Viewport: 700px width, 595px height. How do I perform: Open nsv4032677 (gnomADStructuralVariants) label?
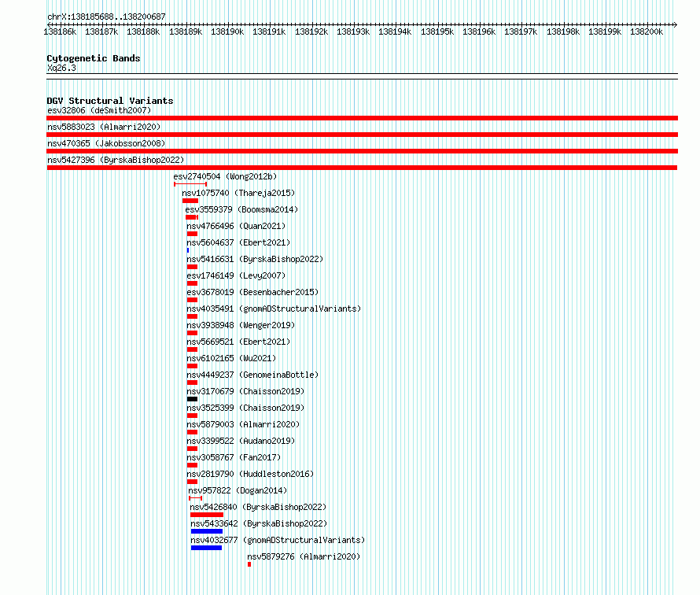tap(278, 540)
